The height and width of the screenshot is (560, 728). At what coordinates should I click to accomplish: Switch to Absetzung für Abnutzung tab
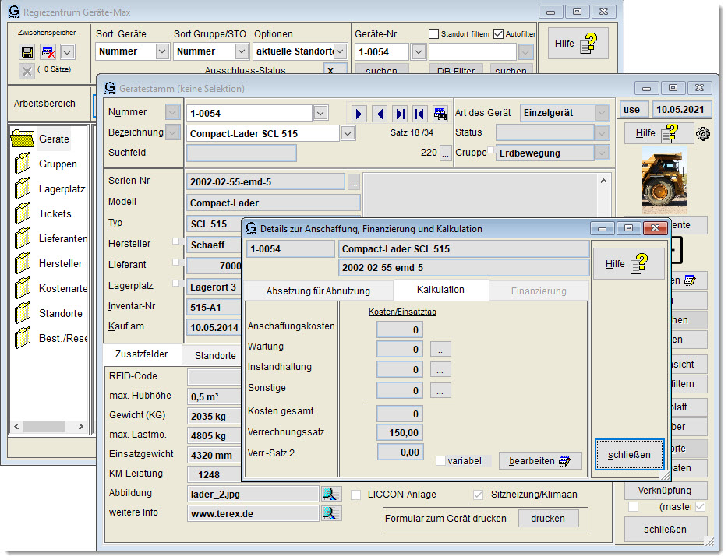(318, 291)
